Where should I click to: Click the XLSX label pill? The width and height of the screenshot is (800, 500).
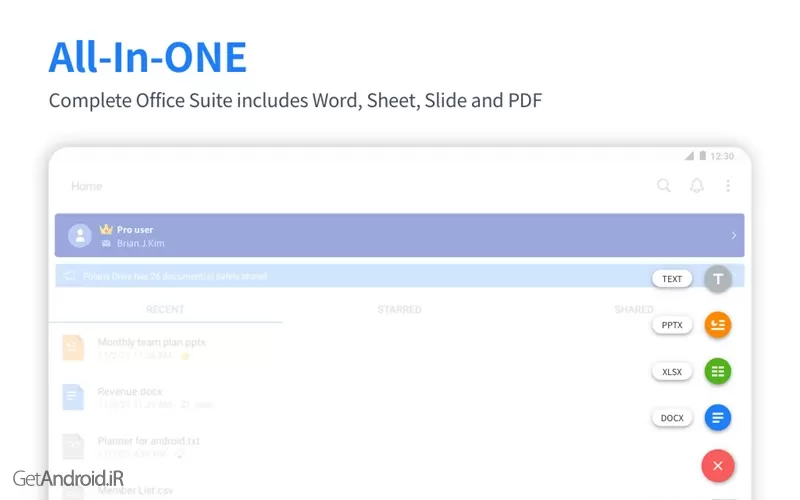click(672, 372)
